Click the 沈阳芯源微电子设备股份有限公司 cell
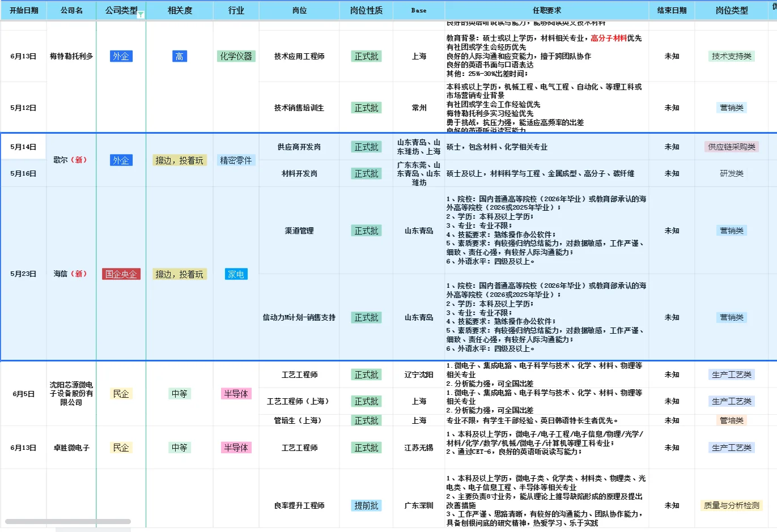 [x=71, y=393]
